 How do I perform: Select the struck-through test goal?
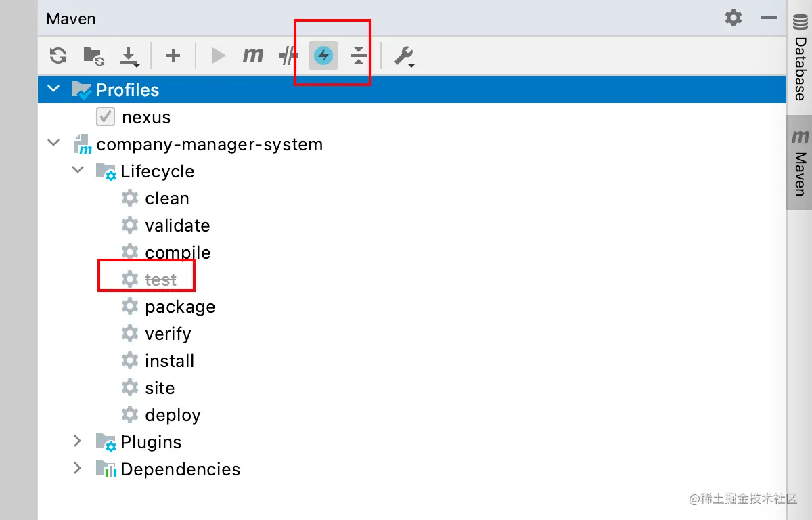(x=161, y=280)
